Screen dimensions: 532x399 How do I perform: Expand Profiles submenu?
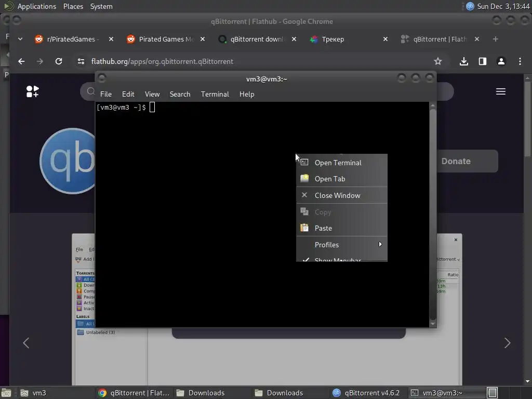[342, 245]
